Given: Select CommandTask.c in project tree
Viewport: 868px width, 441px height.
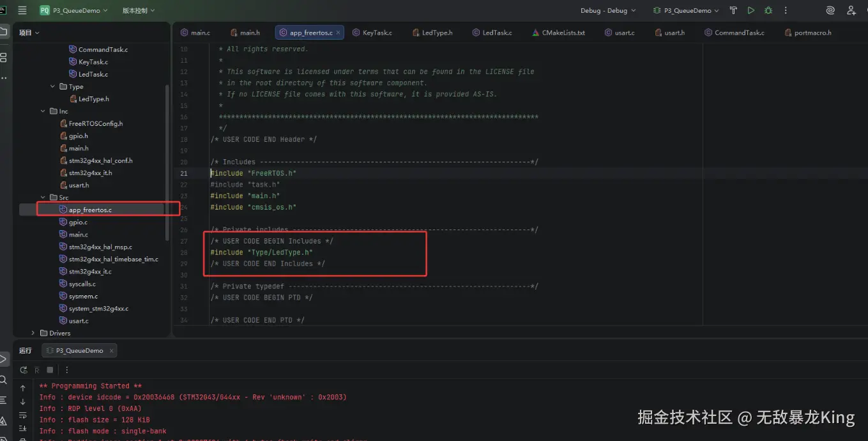Looking at the screenshot, I should (x=98, y=49).
